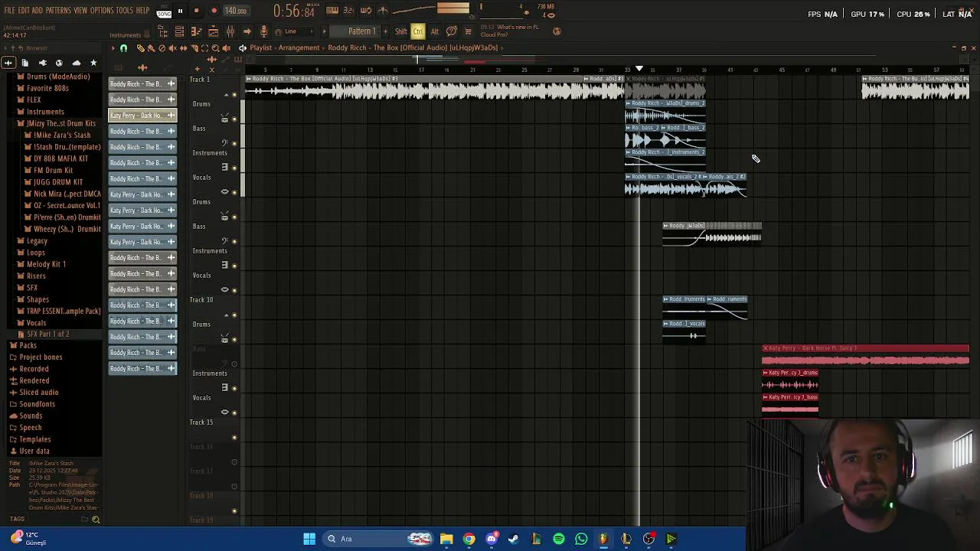Image resolution: width=980 pixels, height=551 pixels.
Task: Click the timeline ruler at bar 17
Action: click(420, 70)
